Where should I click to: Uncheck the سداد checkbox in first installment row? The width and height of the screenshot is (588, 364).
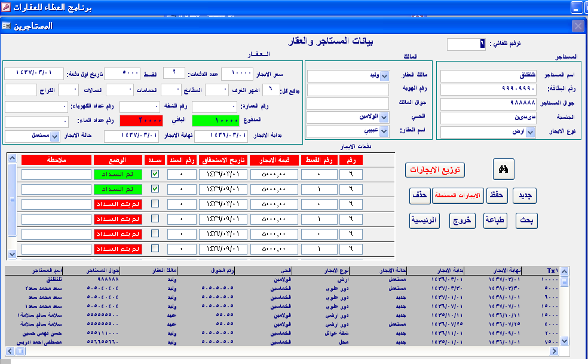(x=155, y=174)
